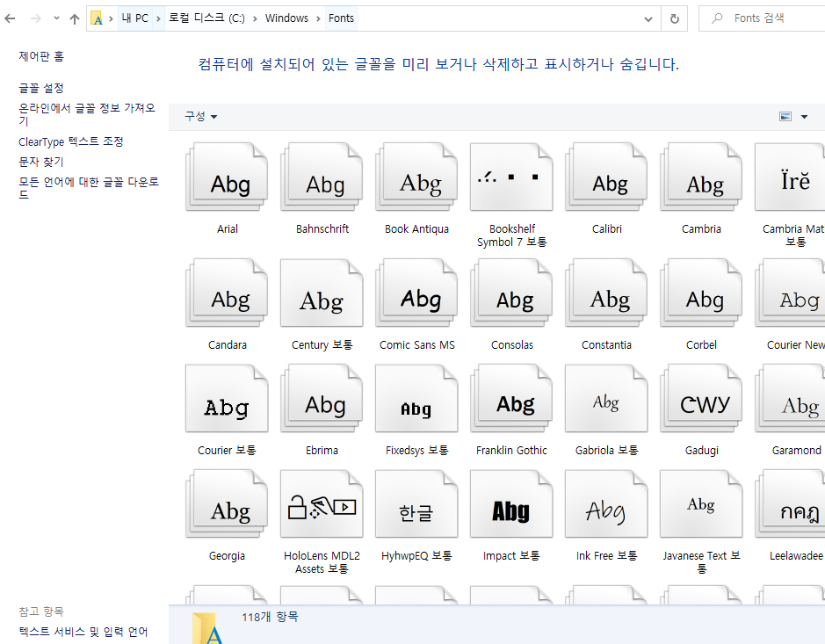Image resolution: width=825 pixels, height=644 pixels.
Task: Go back with the back arrow
Action: click(10, 18)
